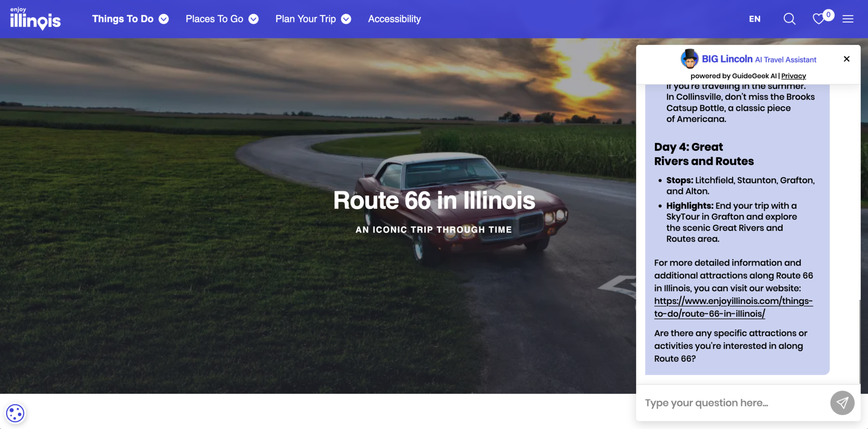Screen dimensions: 868x429
Task: Open the Things To Do menu
Action: tap(123, 19)
